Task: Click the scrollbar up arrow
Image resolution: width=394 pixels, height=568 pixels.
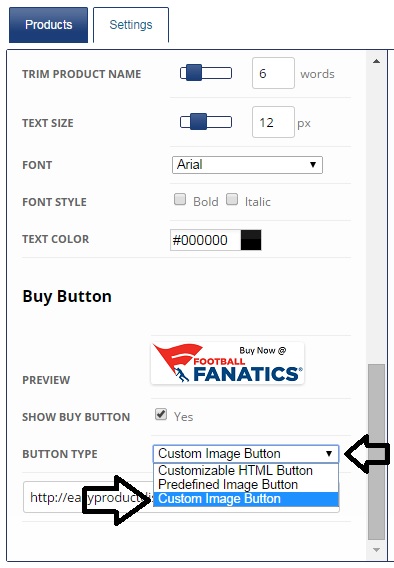Action: pos(376,61)
